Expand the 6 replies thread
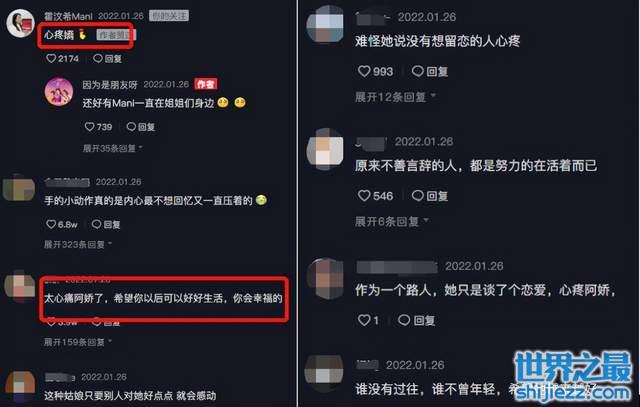640x407 pixels. click(x=391, y=222)
